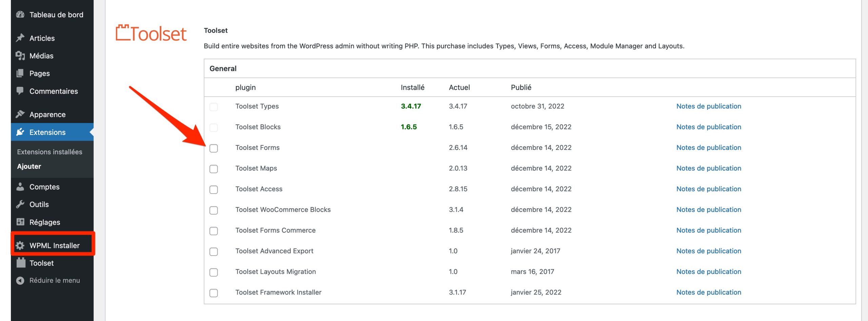868x321 pixels.
Task: Check the Toolset Advanced Export checkbox
Action: point(214,252)
